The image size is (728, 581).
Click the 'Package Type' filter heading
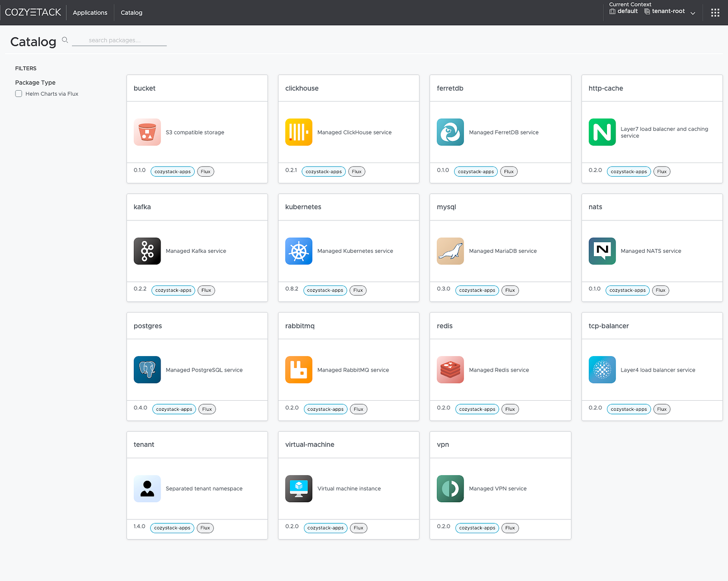pos(35,82)
